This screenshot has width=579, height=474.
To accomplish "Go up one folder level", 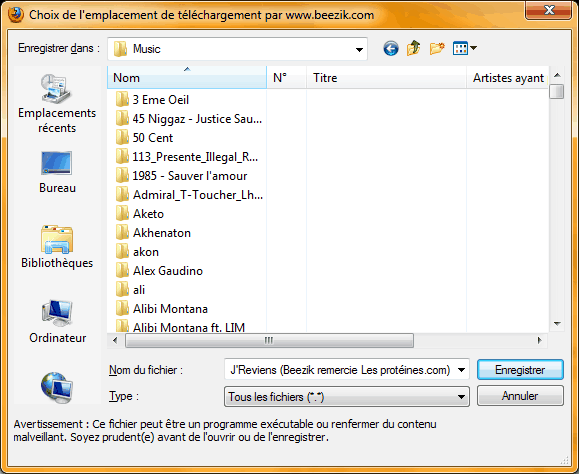I will pyautogui.click(x=414, y=48).
